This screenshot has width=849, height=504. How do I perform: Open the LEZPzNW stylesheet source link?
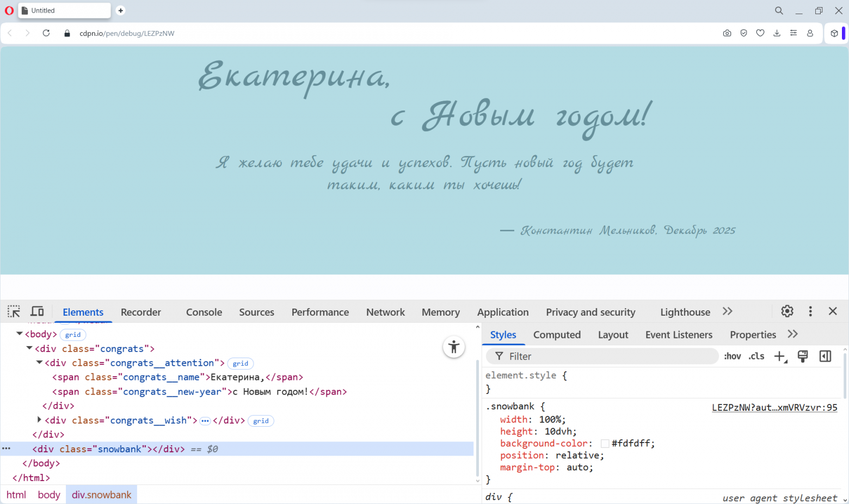pyautogui.click(x=774, y=408)
